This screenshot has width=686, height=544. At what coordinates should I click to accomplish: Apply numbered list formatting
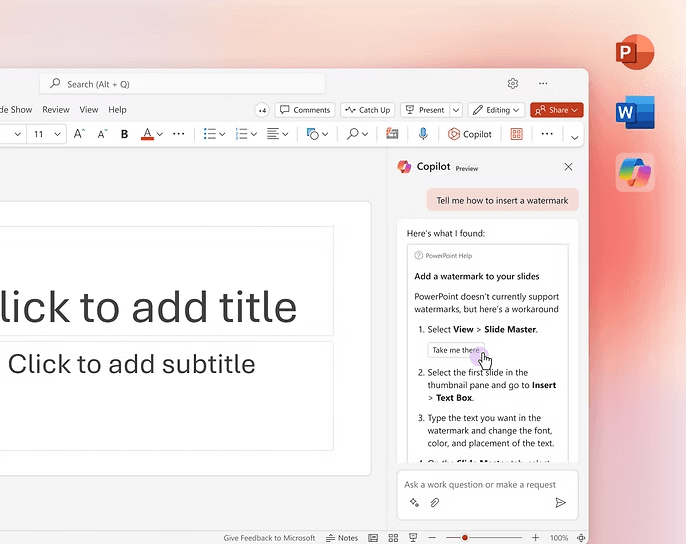pyautogui.click(x=242, y=134)
